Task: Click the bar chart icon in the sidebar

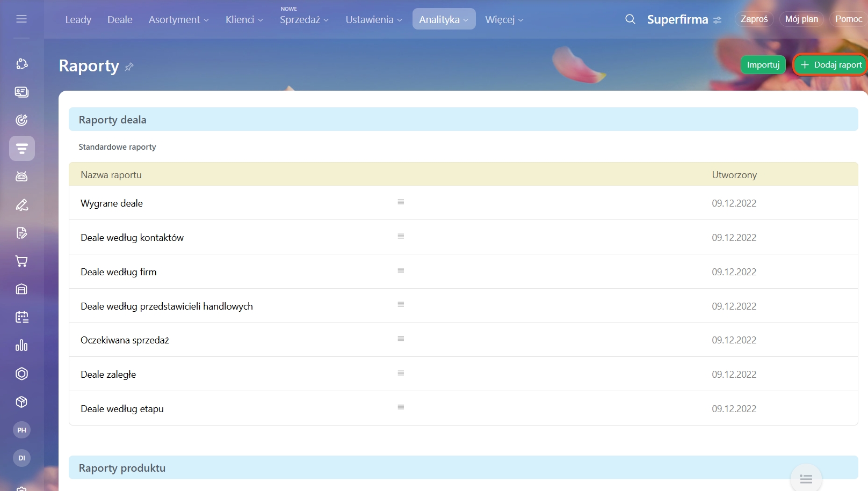Action: (21, 346)
